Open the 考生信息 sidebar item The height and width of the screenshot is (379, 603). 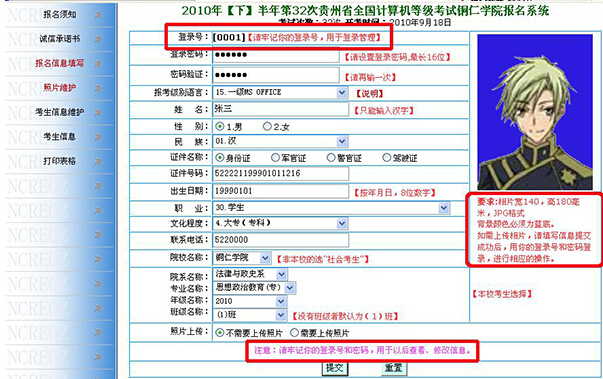tap(60, 136)
